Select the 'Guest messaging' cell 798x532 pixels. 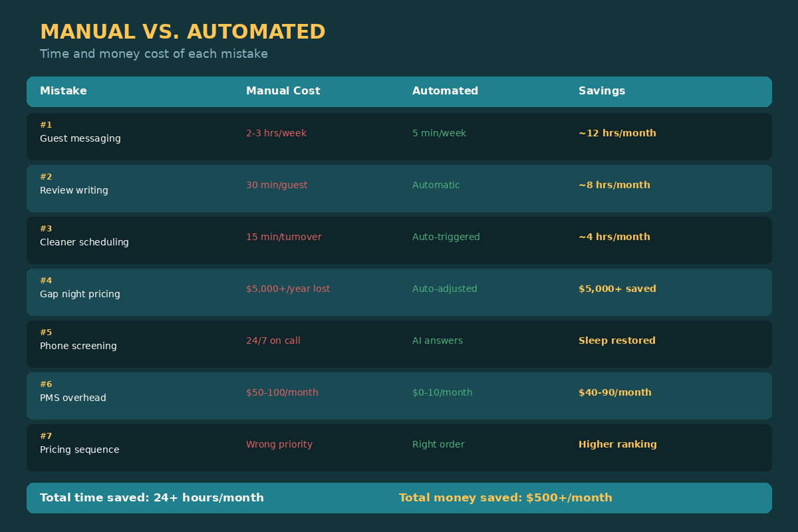point(80,138)
